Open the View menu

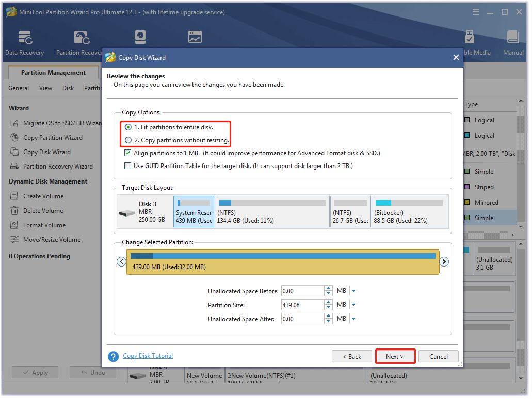click(x=45, y=88)
